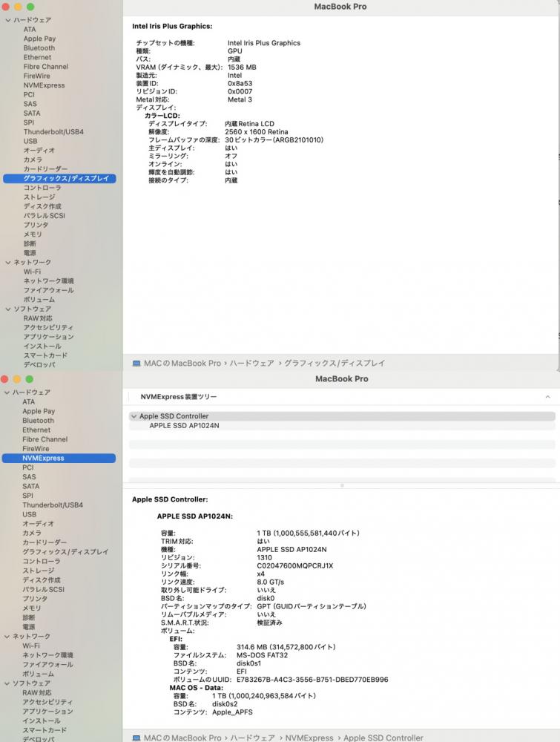
Task: Click NVMExpress in the lower path bar
Action: [x=309, y=738]
